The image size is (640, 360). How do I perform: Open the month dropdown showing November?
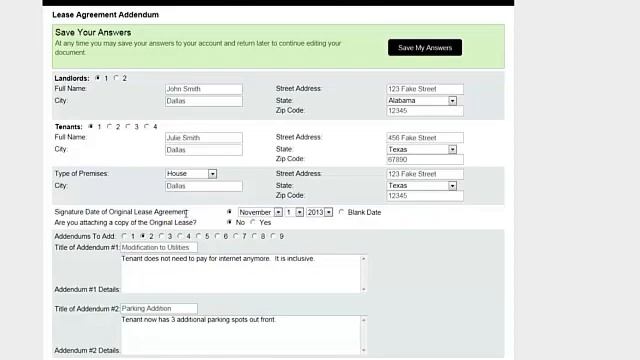[260, 212]
